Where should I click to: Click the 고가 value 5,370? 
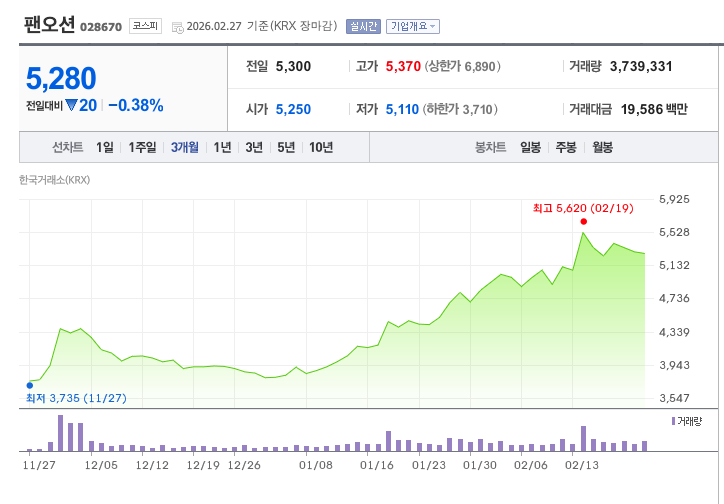coord(403,66)
